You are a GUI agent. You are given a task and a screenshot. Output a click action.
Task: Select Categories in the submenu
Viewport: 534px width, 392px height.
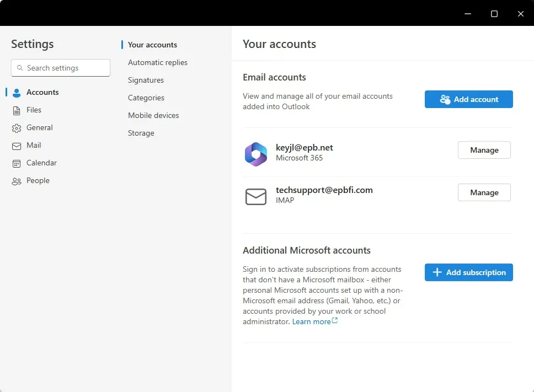(146, 98)
